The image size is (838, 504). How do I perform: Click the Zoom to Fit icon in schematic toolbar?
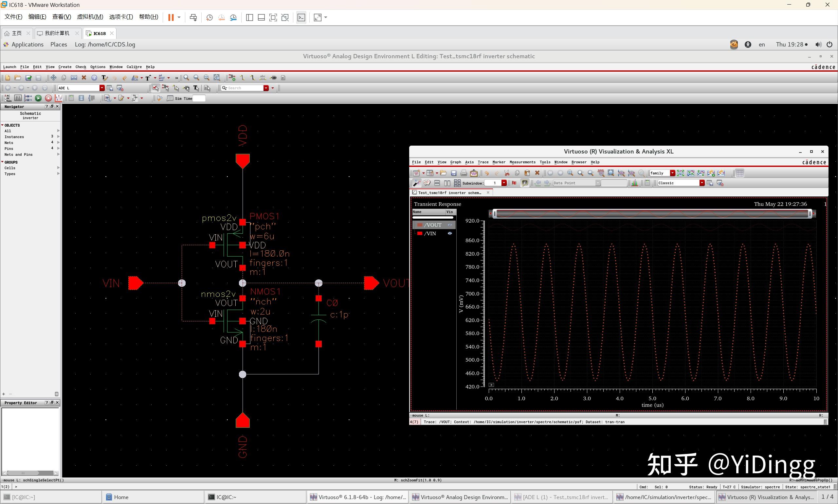coord(207,78)
